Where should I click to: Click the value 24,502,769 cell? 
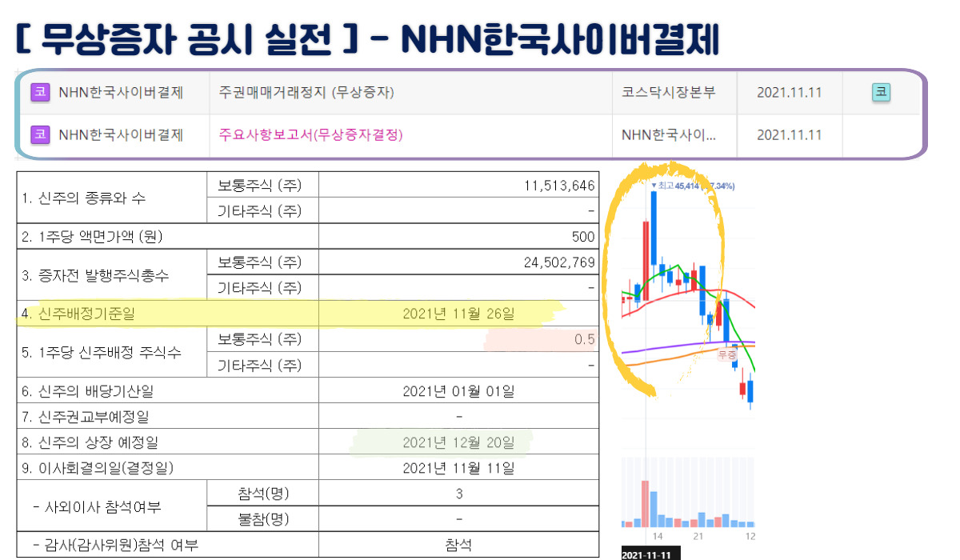pyautogui.click(x=559, y=262)
